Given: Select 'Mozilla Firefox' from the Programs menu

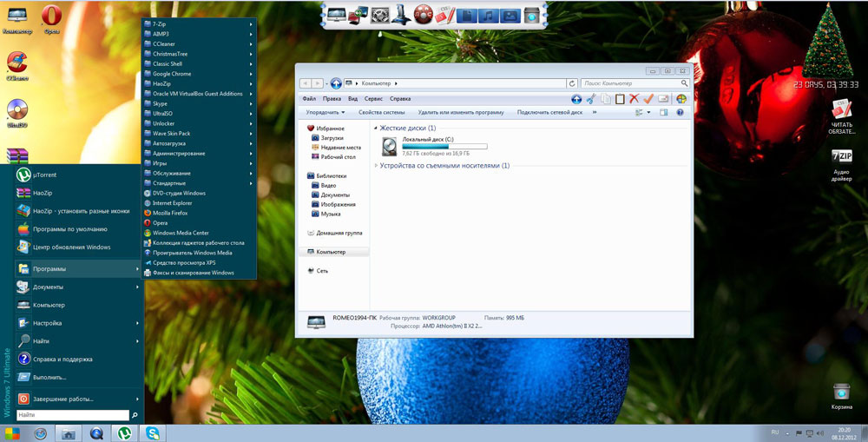Looking at the screenshot, I should coord(170,213).
